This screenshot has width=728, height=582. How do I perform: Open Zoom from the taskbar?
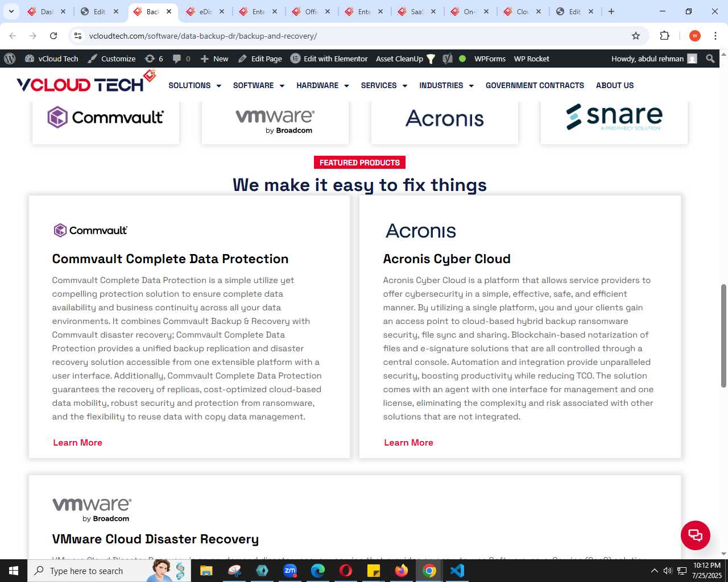[x=290, y=571]
